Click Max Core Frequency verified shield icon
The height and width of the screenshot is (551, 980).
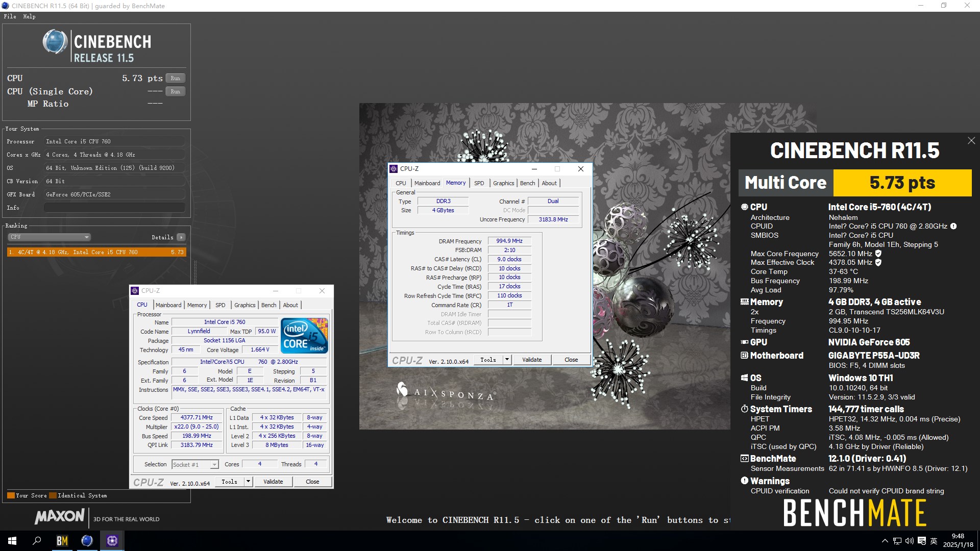(878, 254)
